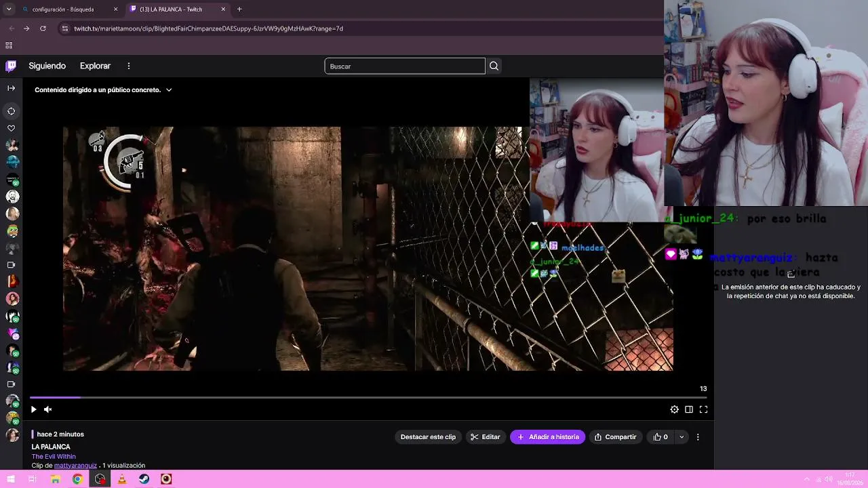Like the clip with thumbs-up
Viewport: 868px width, 488px height.
click(660, 437)
